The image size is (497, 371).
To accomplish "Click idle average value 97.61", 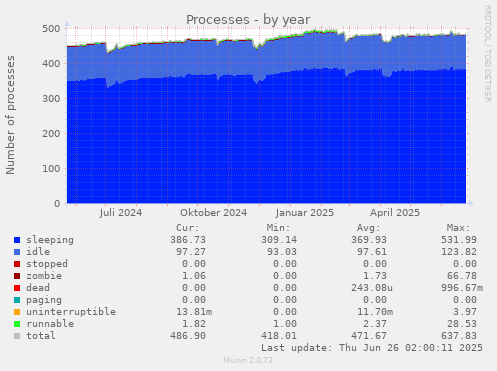I will tap(372, 252).
